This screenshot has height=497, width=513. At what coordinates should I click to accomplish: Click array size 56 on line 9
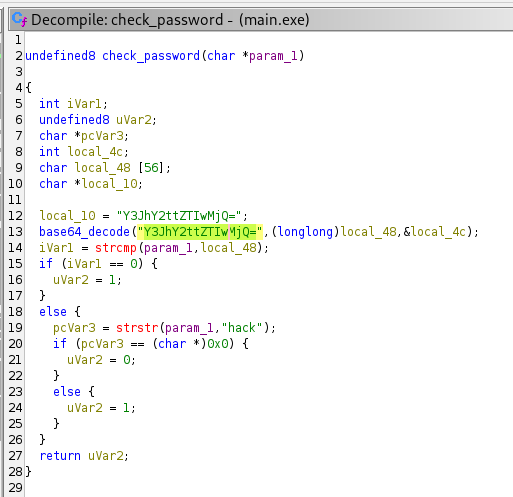click(x=151, y=168)
